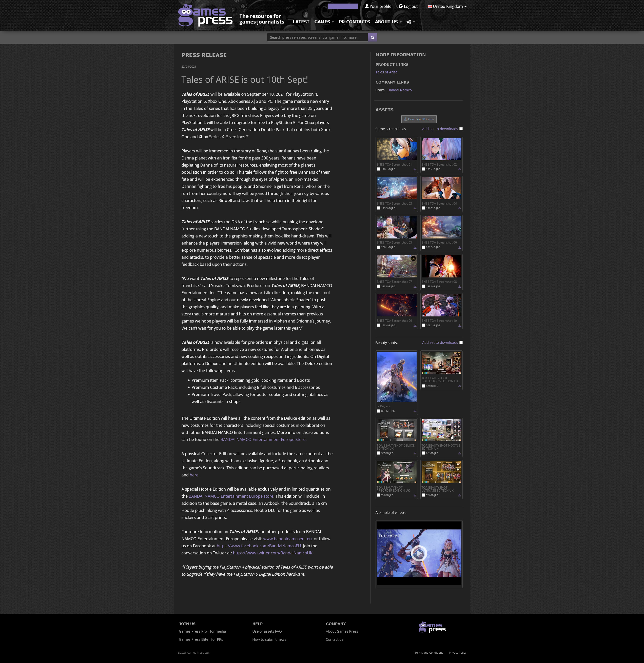Download Hootle Edition beautyshot via arrow icon
644x663 pixels.
click(460, 453)
